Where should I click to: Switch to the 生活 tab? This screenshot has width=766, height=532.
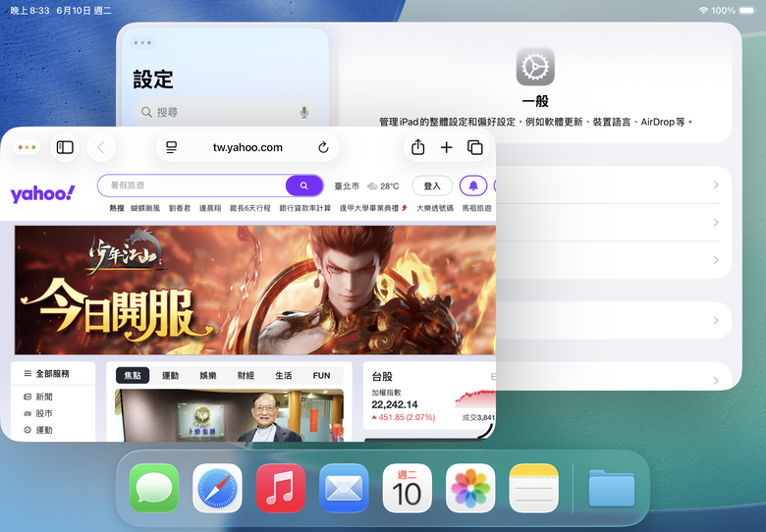284,375
